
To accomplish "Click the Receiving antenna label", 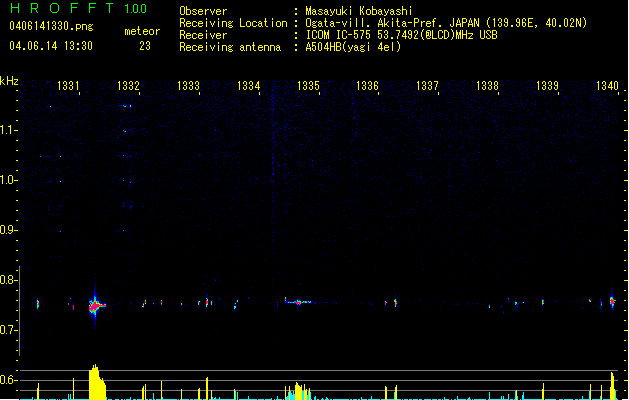I will 230,47.
